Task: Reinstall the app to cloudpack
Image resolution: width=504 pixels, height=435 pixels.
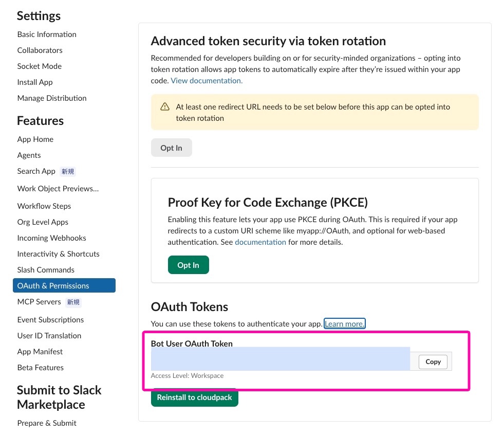Action: (x=195, y=397)
